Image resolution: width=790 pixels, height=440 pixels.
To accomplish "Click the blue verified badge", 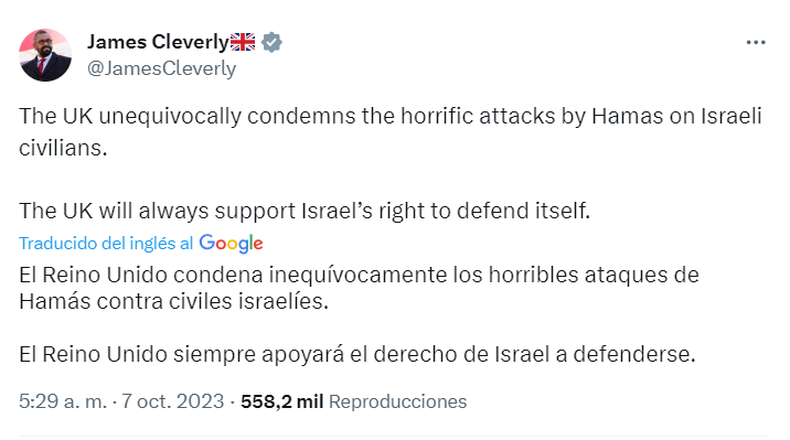I will [272, 42].
